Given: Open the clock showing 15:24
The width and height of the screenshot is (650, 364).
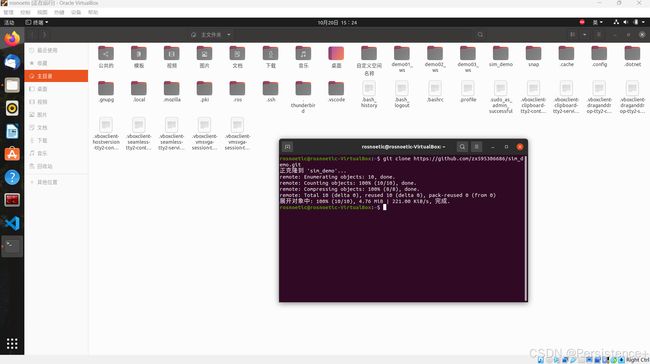Looking at the screenshot, I should 337,22.
